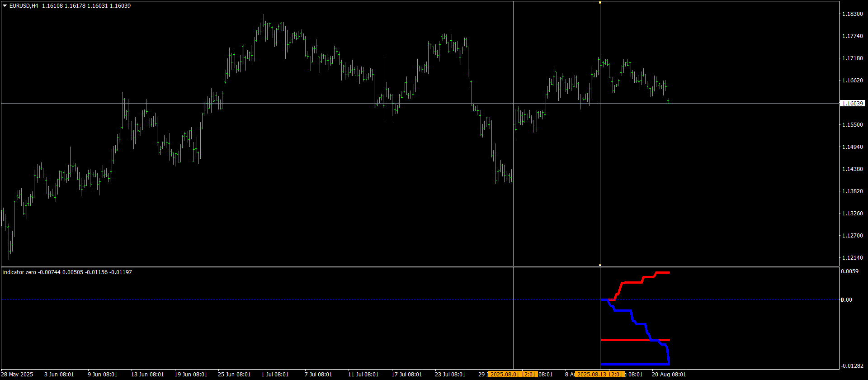
Task: Select the flat blue line at the indicator bottom
Action: pyautogui.click(x=635, y=364)
